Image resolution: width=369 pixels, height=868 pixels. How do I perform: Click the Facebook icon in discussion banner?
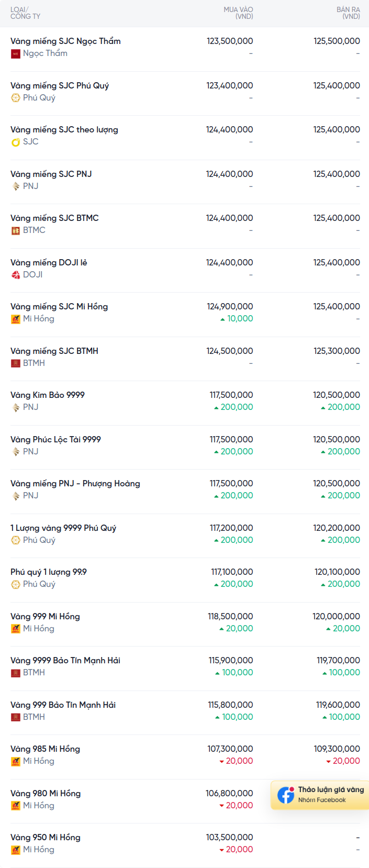pos(286,795)
